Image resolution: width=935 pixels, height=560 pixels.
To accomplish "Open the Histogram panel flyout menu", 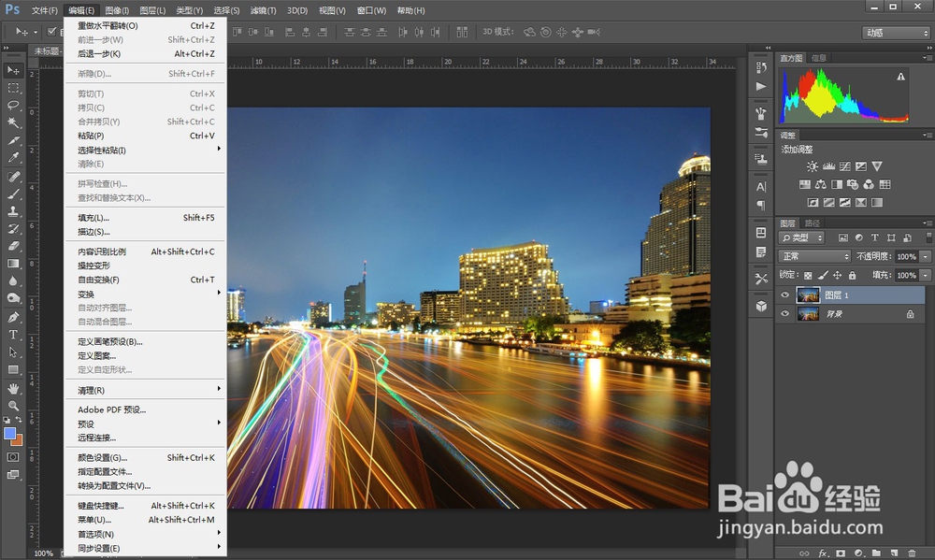I will click(x=927, y=58).
